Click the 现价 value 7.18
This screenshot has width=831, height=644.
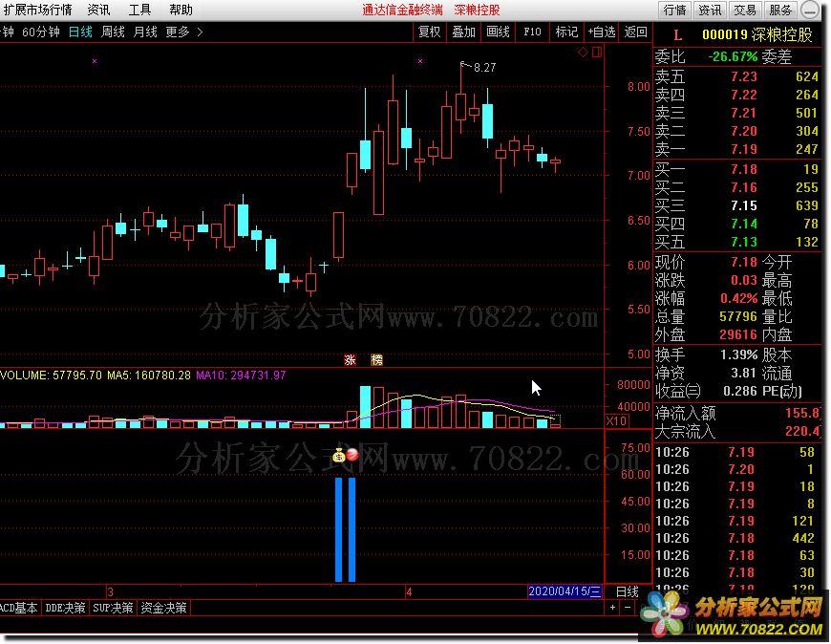(744, 263)
